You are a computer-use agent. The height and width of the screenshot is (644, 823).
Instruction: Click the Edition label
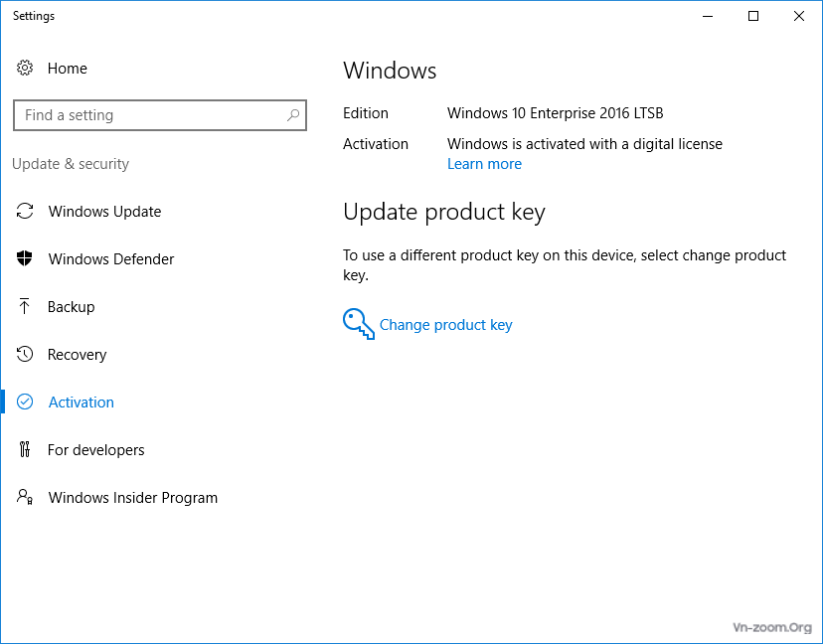coord(366,113)
